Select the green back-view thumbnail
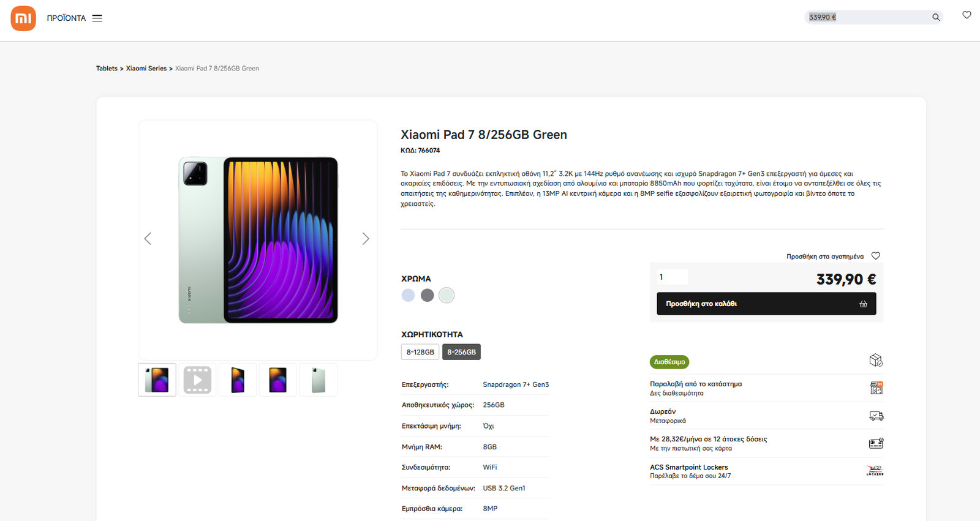This screenshot has height=521, width=980. (318, 380)
